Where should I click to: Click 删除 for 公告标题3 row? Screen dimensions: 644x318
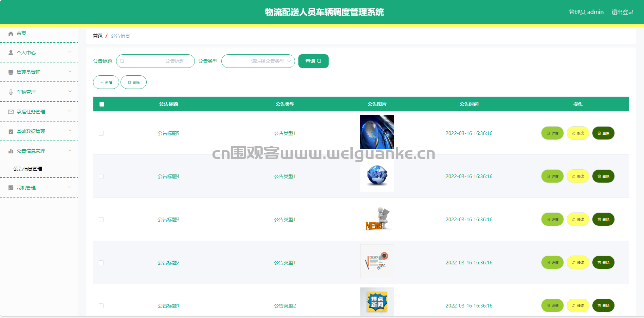(x=603, y=219)
